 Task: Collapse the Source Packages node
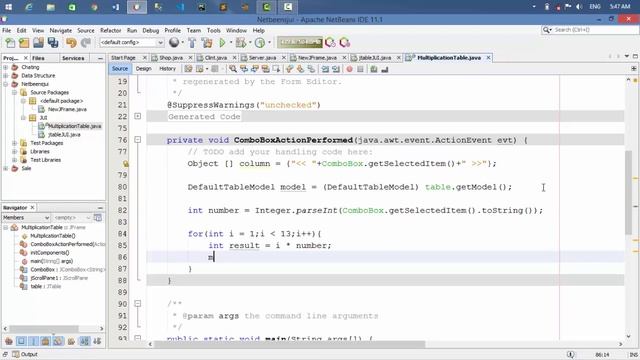tap(15, 92)
